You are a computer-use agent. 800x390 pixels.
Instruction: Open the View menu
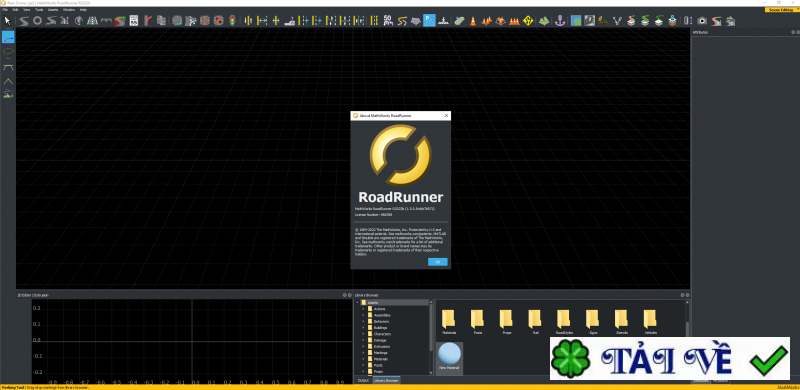point(27,10)
